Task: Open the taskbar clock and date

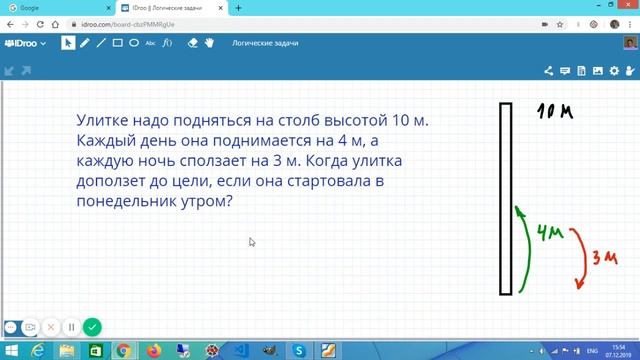Action: pos(618,351)
